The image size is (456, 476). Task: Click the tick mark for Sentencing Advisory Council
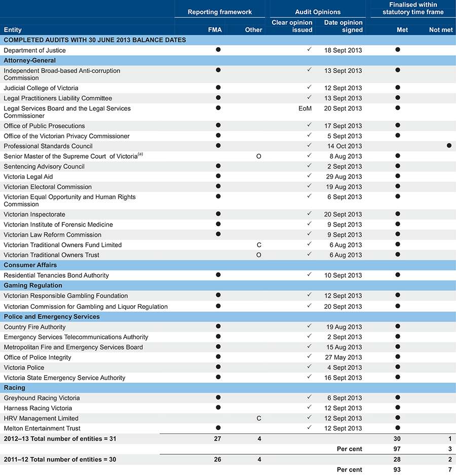(309, 165)
